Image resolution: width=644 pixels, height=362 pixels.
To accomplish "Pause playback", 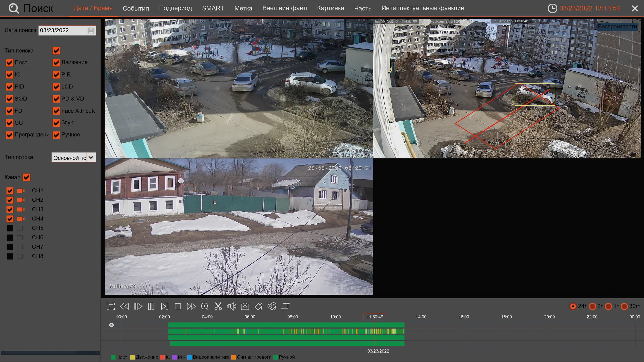I will [151, 306].
